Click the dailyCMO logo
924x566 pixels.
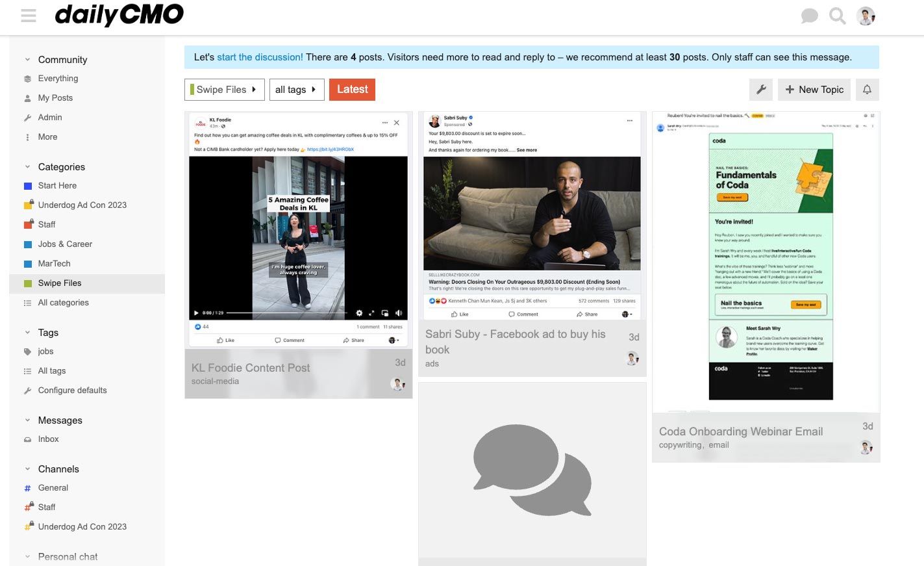[119, 15]
